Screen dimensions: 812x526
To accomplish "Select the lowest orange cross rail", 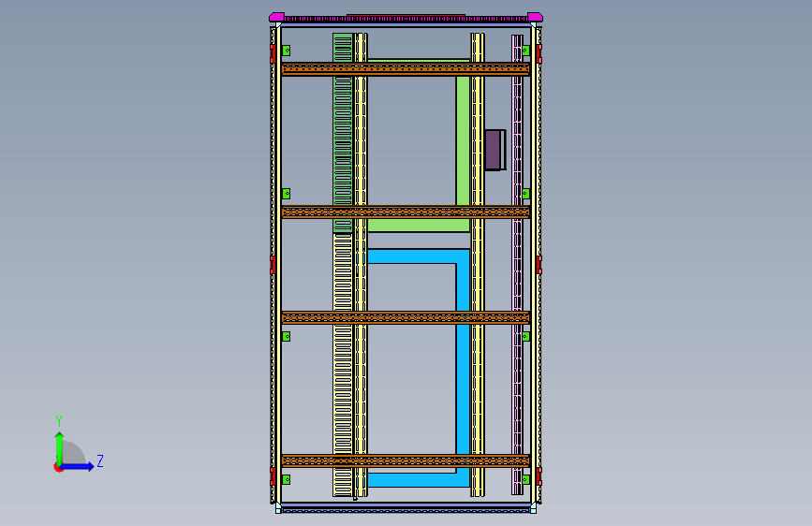I will [x=406, y=460].
